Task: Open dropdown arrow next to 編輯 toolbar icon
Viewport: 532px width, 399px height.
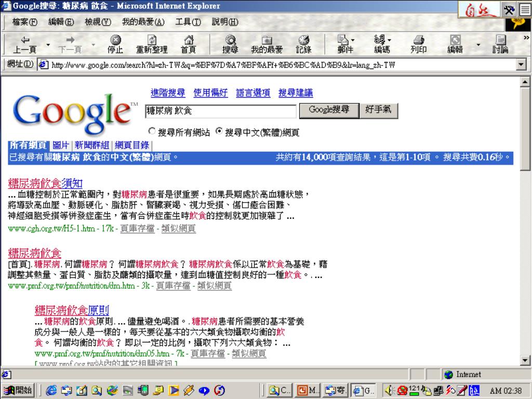Action: point(478,45)
